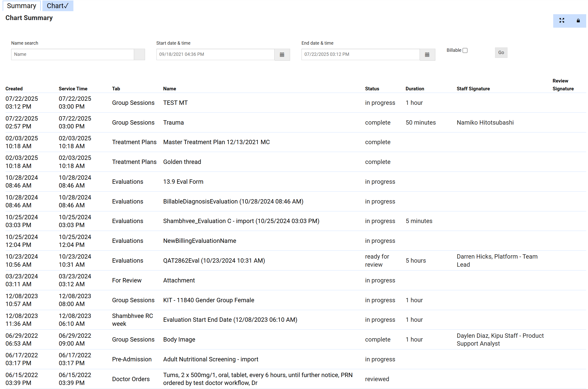The image size is (588, 389).
Task: Toggle the Billable checkbox
Action: pos(465,50)
